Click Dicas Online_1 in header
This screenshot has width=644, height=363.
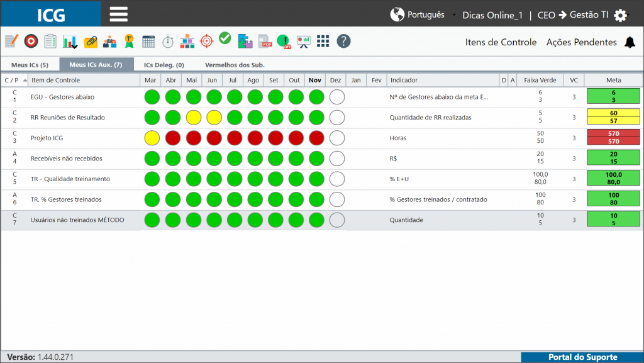tap(492, 15)
